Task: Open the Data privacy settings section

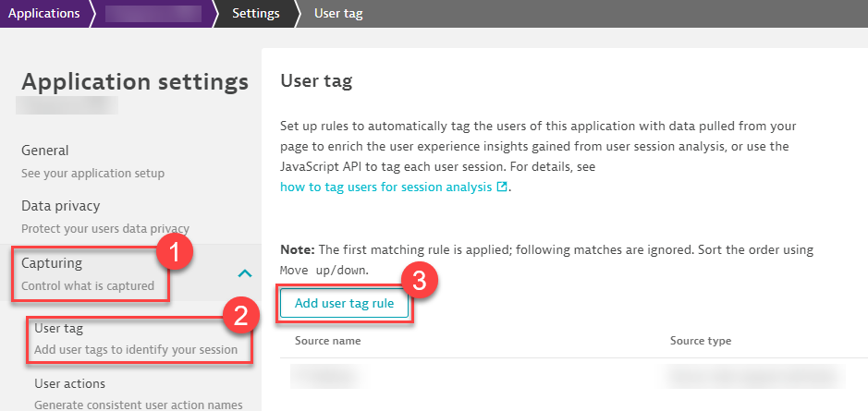Action: point(60,206)
